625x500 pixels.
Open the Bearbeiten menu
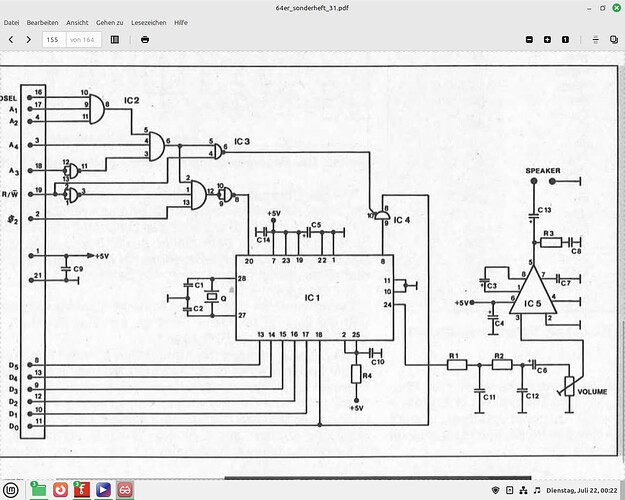coord(42,21)
